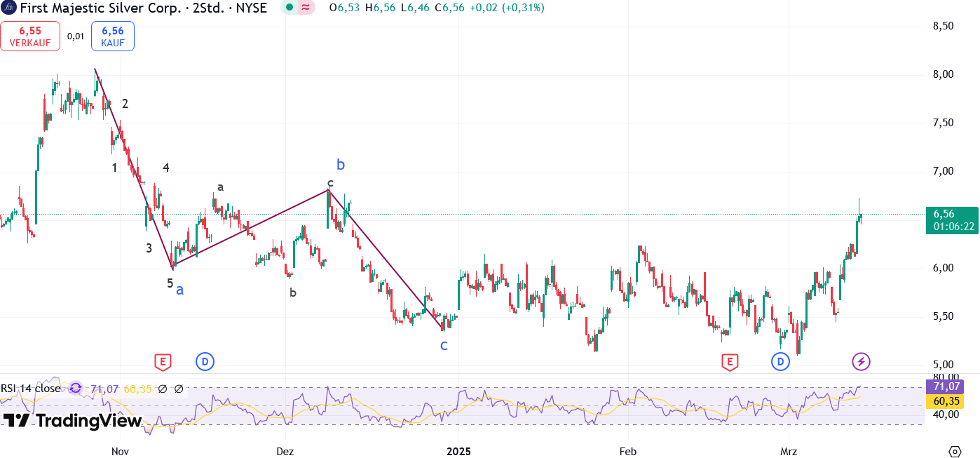980x458 pixels.
Task: Click the green 6,56 current price label
Action: pyautogui.click(x=953, y=220)
